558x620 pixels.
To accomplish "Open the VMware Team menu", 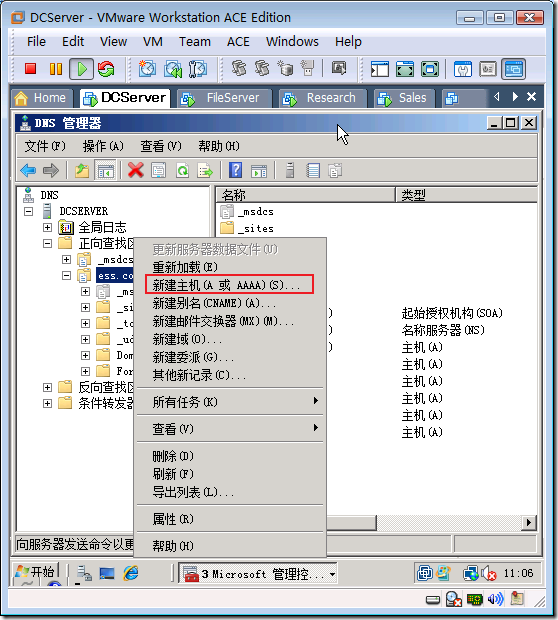I will tap(195, 42).
